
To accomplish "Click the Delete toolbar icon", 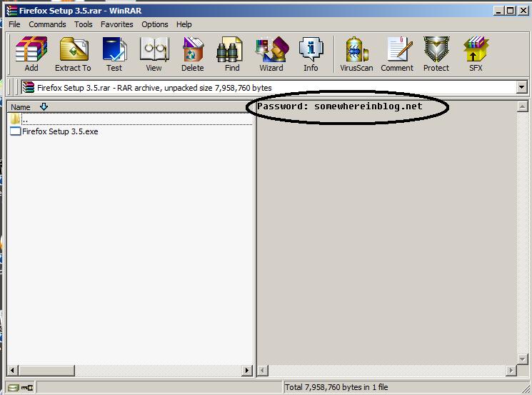I will click(x=192, y=54).
